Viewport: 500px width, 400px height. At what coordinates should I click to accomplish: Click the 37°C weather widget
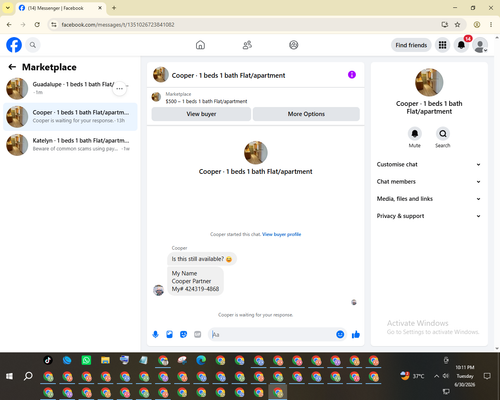[x=413, y=376]
